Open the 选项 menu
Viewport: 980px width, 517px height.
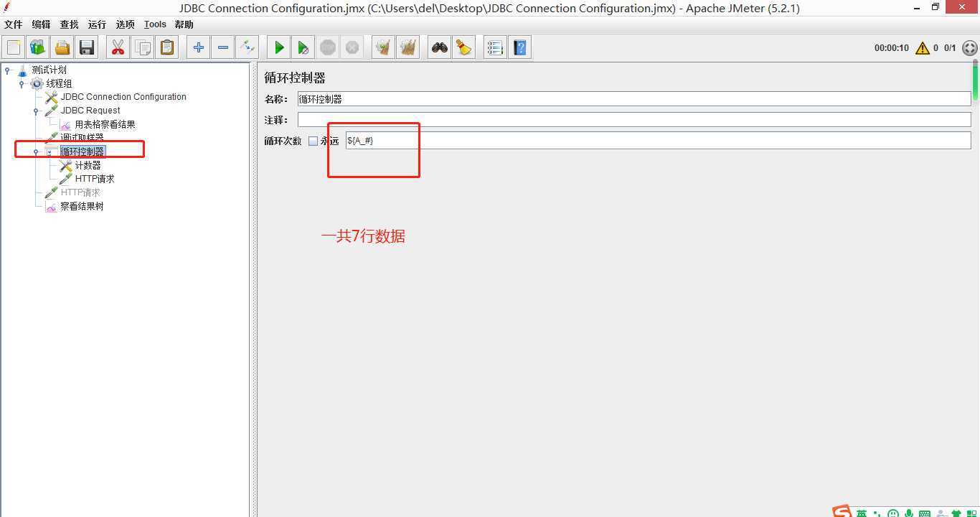click(126, 24)
